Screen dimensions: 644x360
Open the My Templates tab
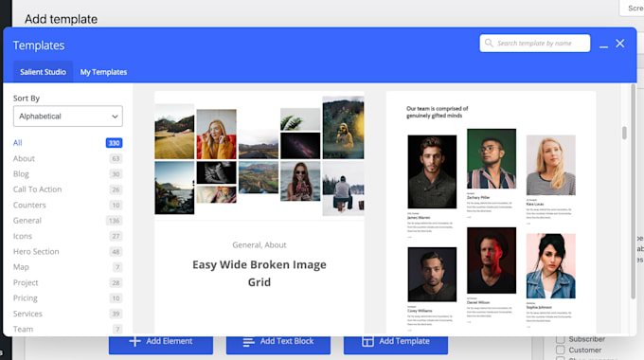coord(103,72)
